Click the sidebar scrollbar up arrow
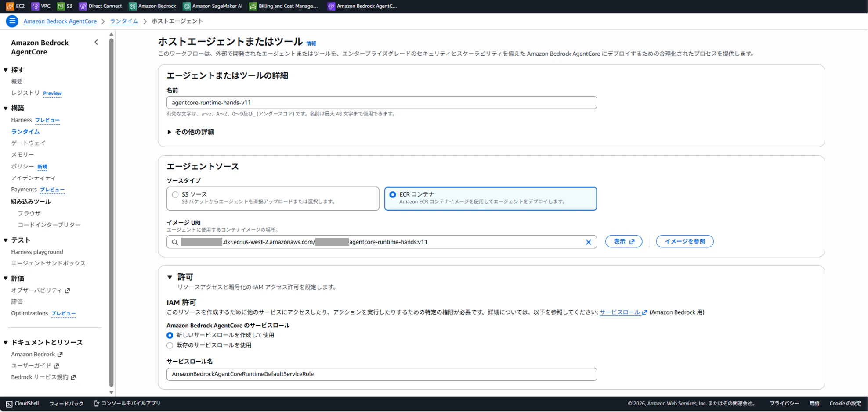The height and width of the screenshot is (412, 868). coord(111,34)
